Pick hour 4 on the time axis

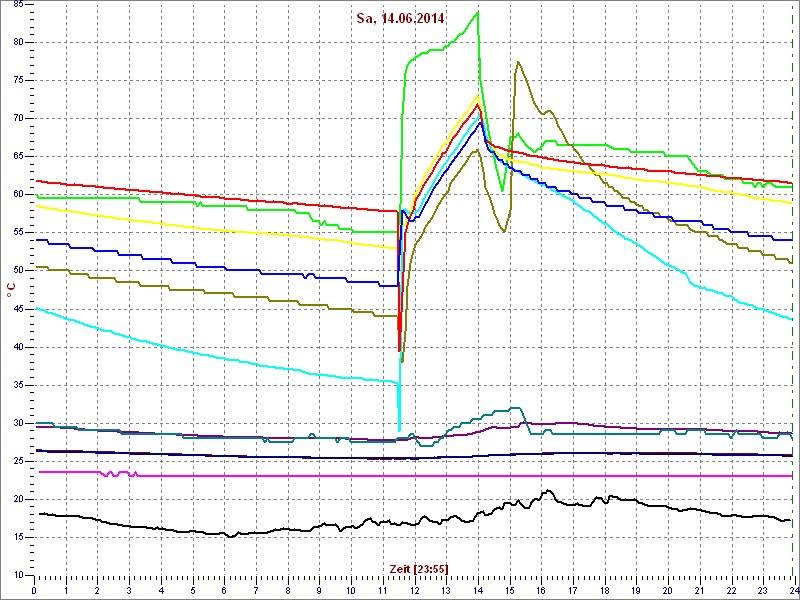pyautogui.click(x=161, y=591)
